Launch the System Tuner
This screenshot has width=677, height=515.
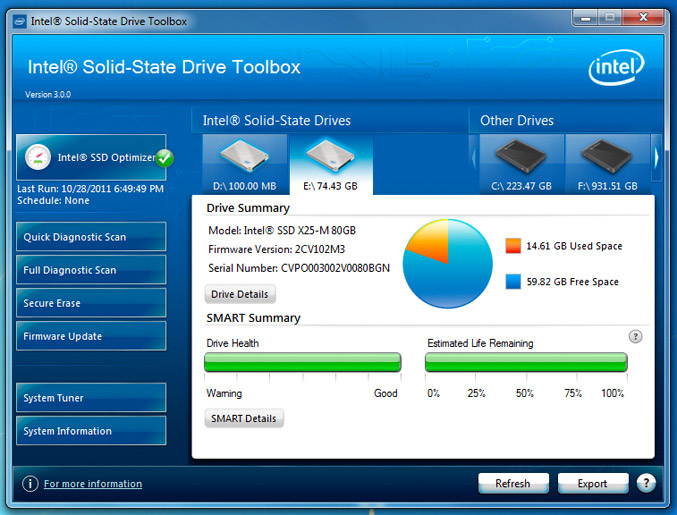[x=91, y=398]
